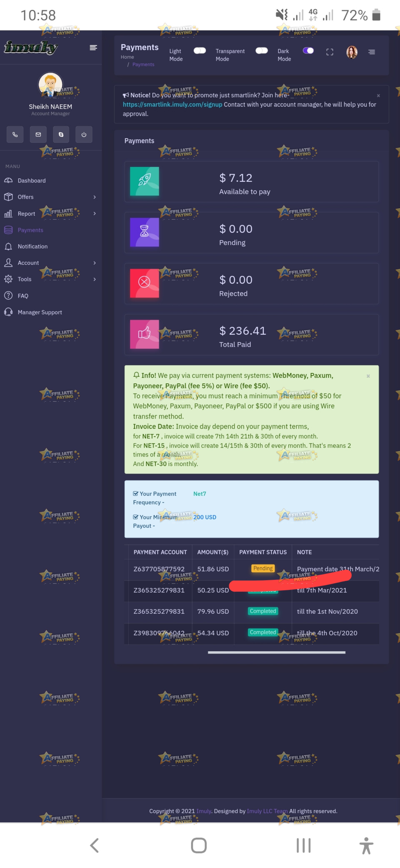This screenshot has height=868, width=400.
Task: Select account Z637705877592 cell
Action: pyautogui.click(x=160, y=569)
